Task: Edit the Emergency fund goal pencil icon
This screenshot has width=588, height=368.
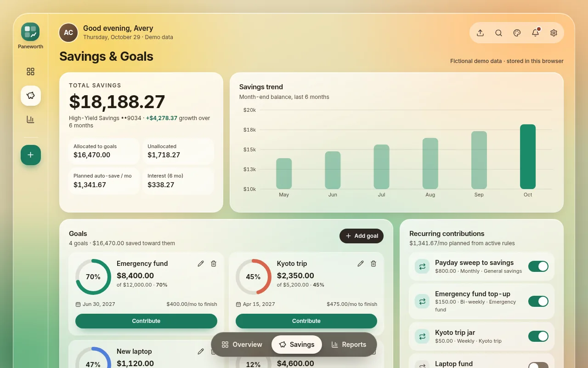Action: click(x=201, y=264)
